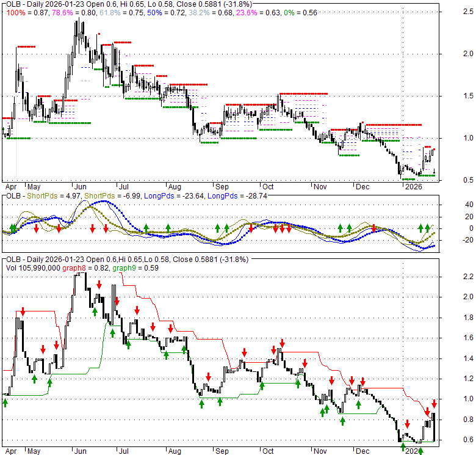Image resolution: width=476 pixels, height=455 pixels.
Task: Click the 1.4 price label on bottom chart axis
Action: coord(468,359)
